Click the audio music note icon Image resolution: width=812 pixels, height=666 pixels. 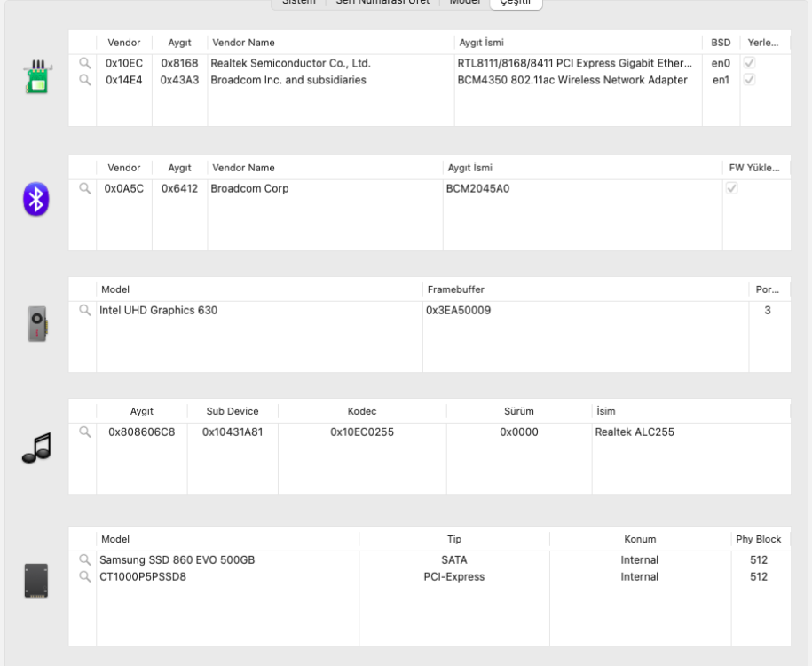coord(36,448)
